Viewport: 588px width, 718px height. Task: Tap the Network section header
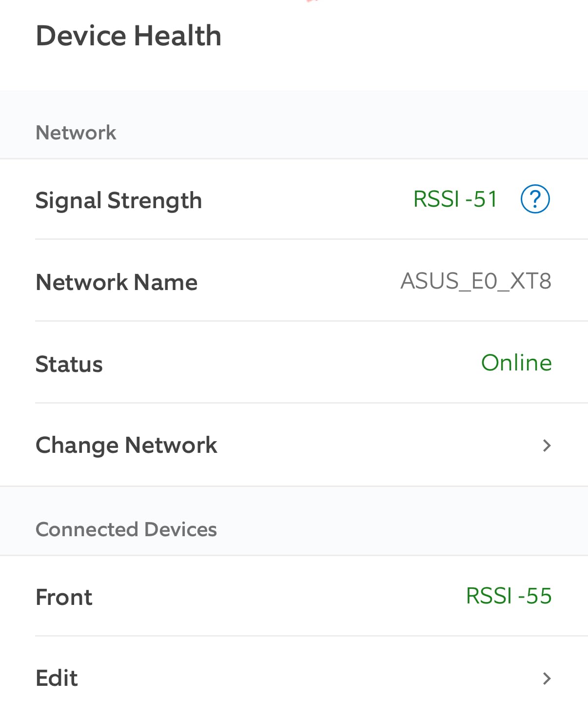76,133
